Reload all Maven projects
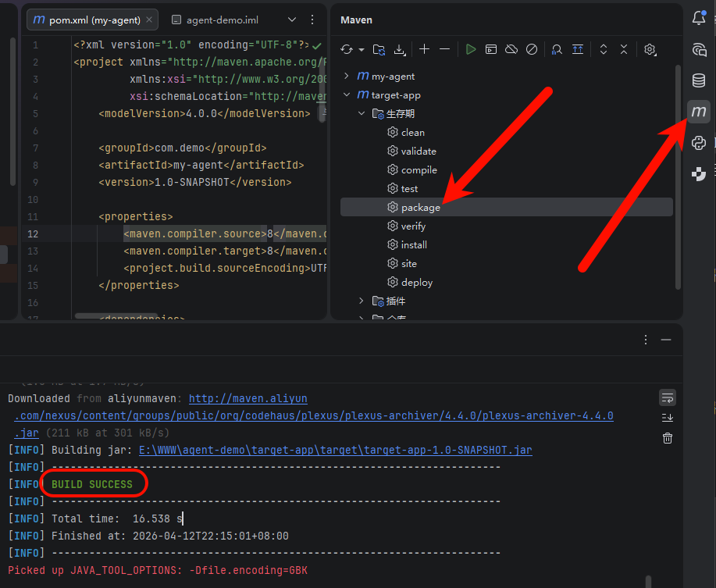Viewport: 716px width, 588px height. pos(347,49)
